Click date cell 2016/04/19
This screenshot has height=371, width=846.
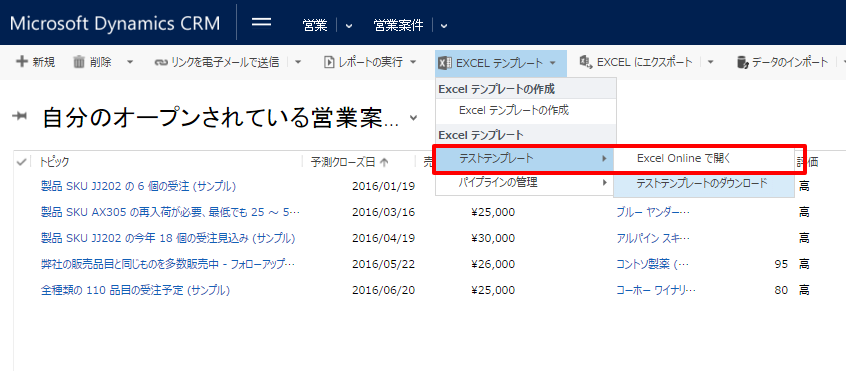(384, 238)
